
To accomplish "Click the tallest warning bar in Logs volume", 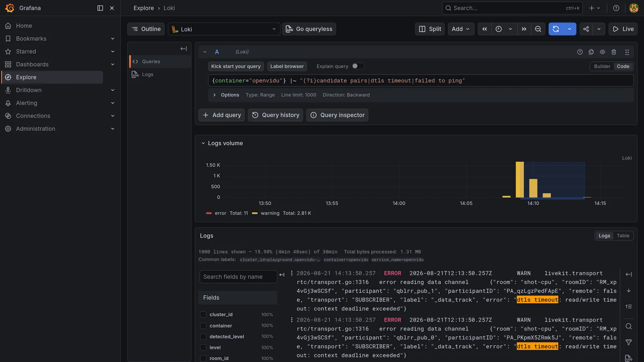I will click(520, 179).
